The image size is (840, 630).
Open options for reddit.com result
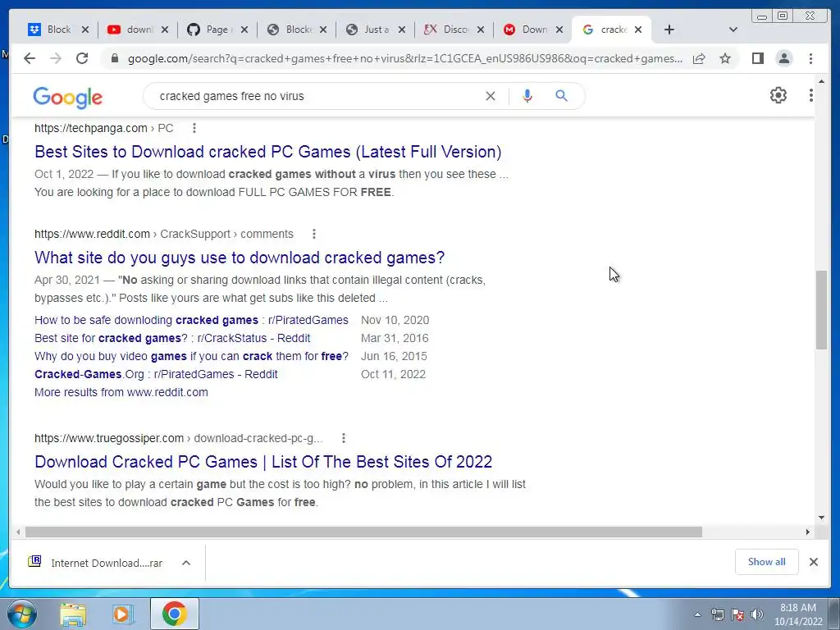[x=314, y=234]
